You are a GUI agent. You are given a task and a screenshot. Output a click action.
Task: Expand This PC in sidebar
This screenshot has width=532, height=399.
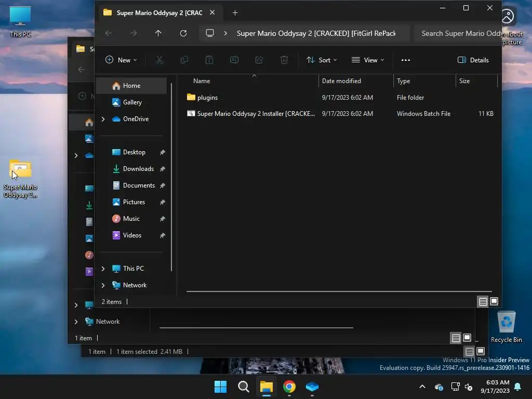(103, 269)
